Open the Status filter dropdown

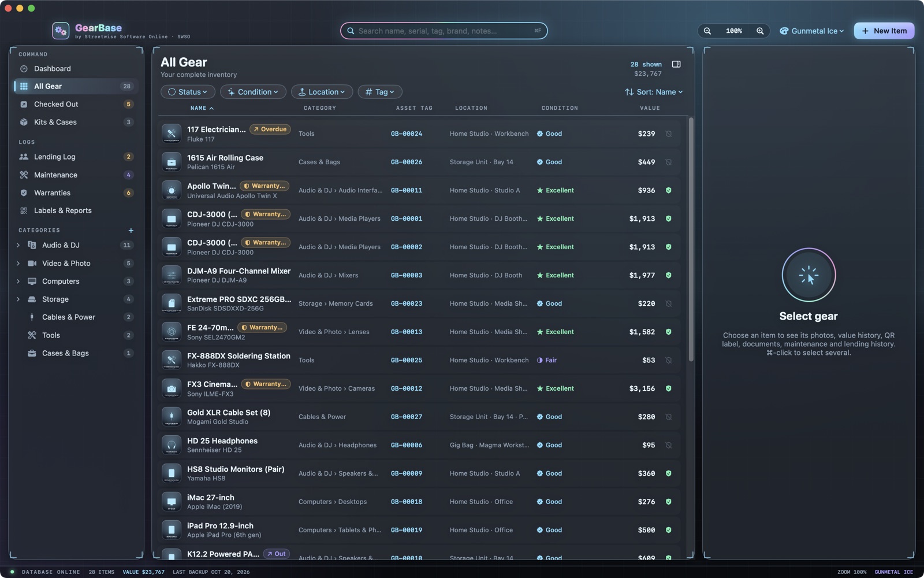[188, 92]
